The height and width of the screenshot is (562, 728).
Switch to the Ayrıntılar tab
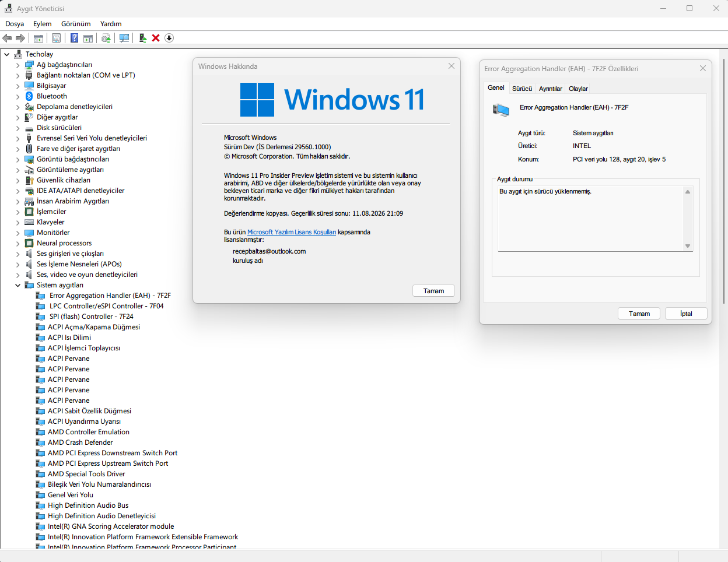pyautogui.click(x=550, y=89)
